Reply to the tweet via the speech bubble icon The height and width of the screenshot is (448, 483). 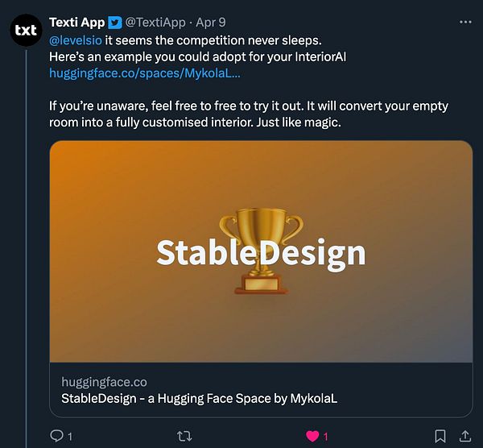[x=57, y=436]
